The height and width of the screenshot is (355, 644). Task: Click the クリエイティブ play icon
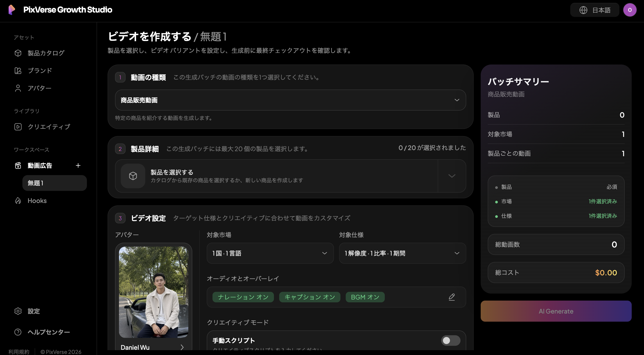(18, 127)
